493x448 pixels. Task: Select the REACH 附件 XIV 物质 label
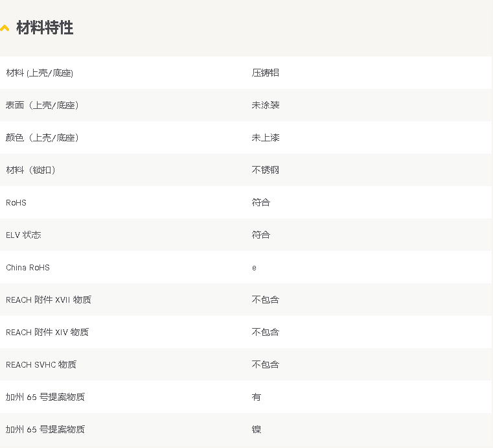click(x=47, y=332)
